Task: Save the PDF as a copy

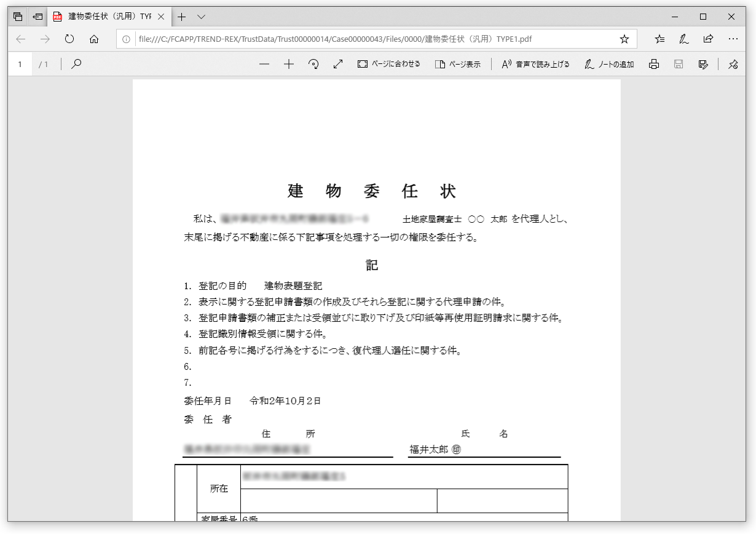Action: [x=703, y=64]
